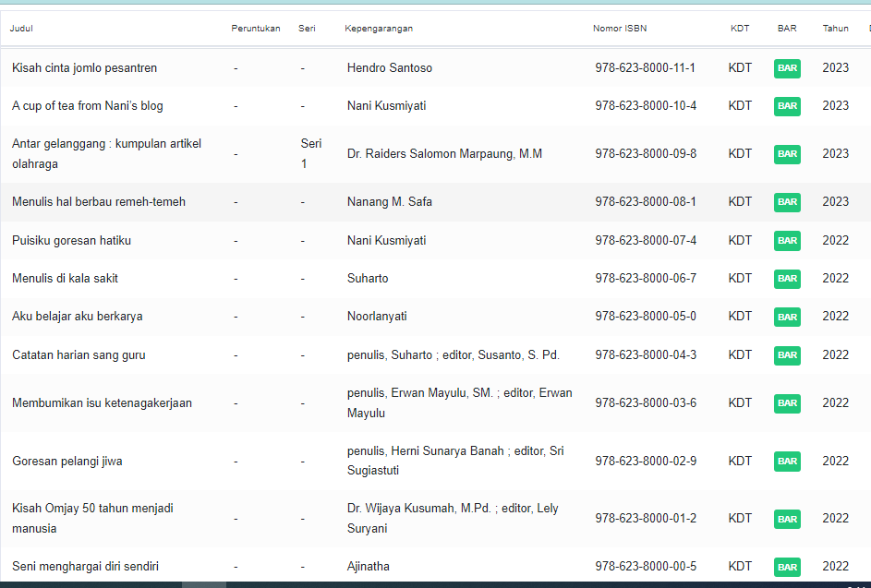This screenshot has height=588, width=871.
Task: Click the BAR badge for Kisah cinta jomlo pesantren
Action: point(787,68)
